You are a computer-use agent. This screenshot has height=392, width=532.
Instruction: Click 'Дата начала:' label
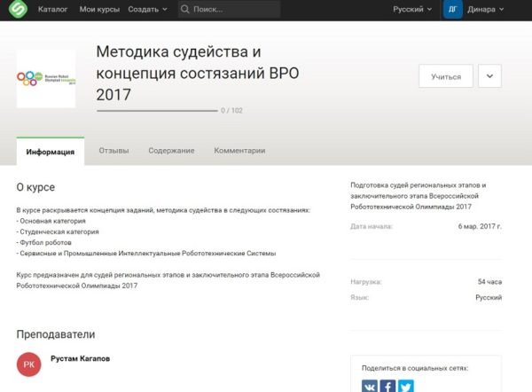pos(372,226)
